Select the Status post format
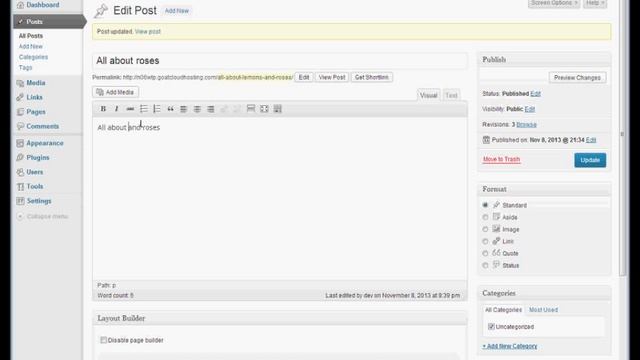 pyautogui.click(x=485, y=265)
